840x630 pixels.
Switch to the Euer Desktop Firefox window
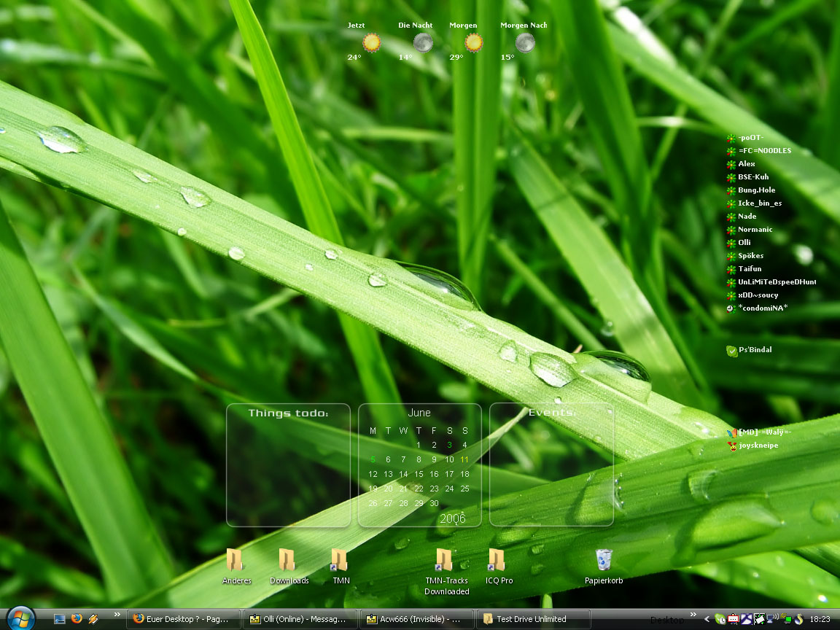182,619
